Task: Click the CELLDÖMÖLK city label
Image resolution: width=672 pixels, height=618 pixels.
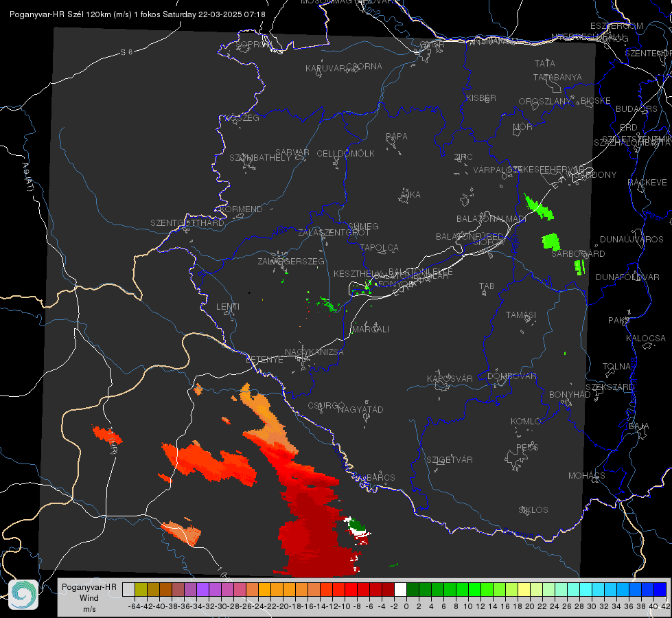Action: tap(345, 154)
